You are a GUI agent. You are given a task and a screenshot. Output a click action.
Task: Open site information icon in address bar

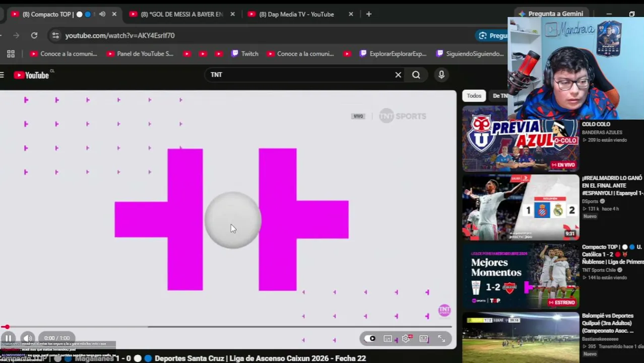(55, 35)
